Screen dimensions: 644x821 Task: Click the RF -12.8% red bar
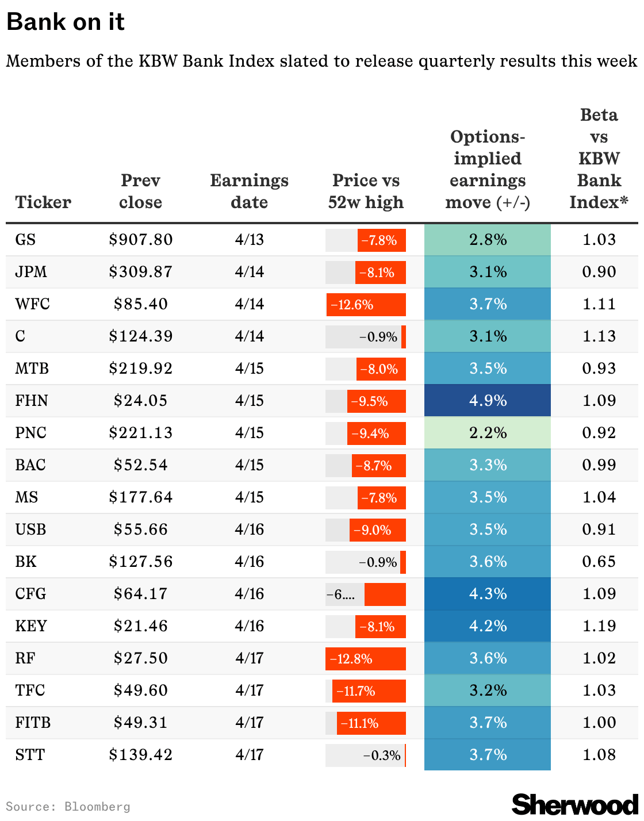[366, 659]
